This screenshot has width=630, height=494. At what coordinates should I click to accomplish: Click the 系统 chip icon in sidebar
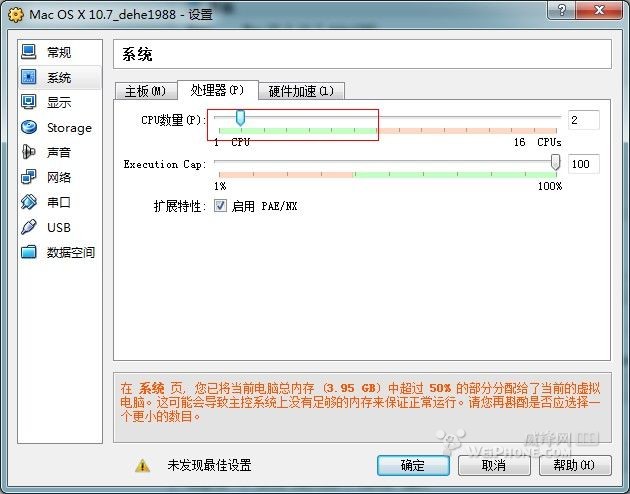coord(29,77)
